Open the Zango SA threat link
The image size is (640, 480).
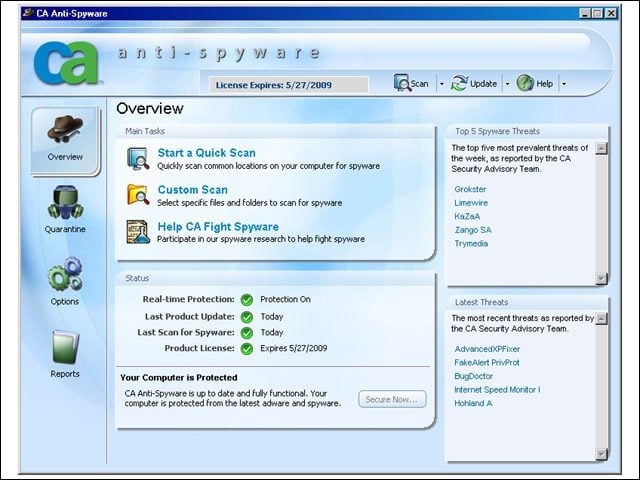point(473,230)
